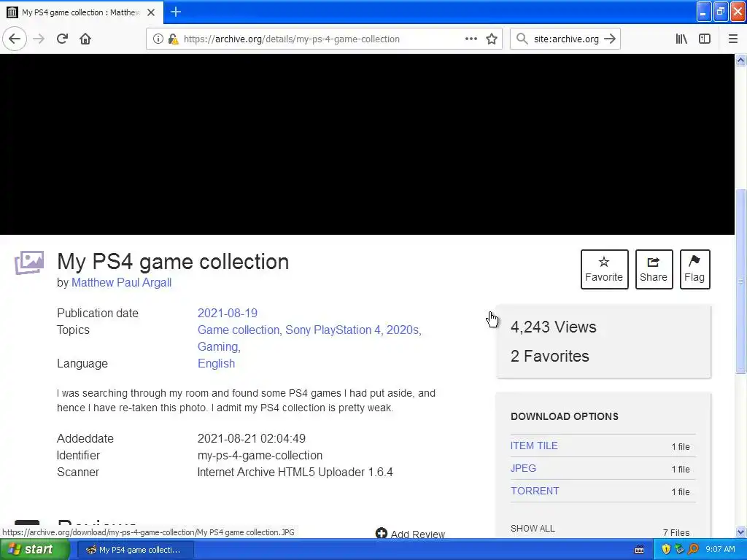
Task: Click the padlock warning icon in address bar
Action: coord(174,39)
